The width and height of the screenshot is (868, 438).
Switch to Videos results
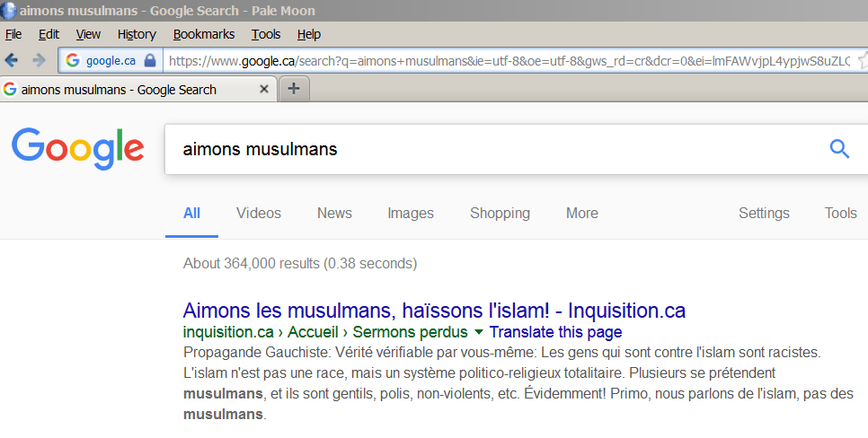pos(259,213)
